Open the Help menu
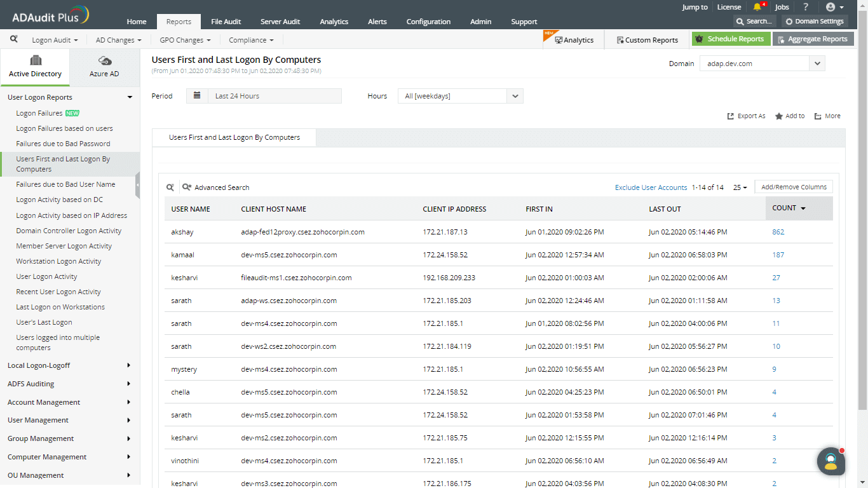 coord(806,7)
